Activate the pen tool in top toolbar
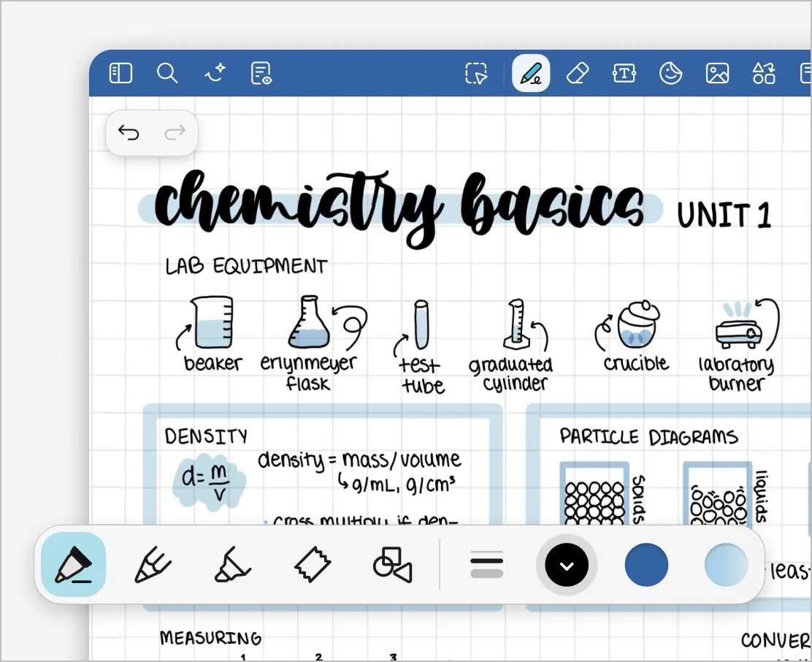812x662 pixels. click(531, 73)
